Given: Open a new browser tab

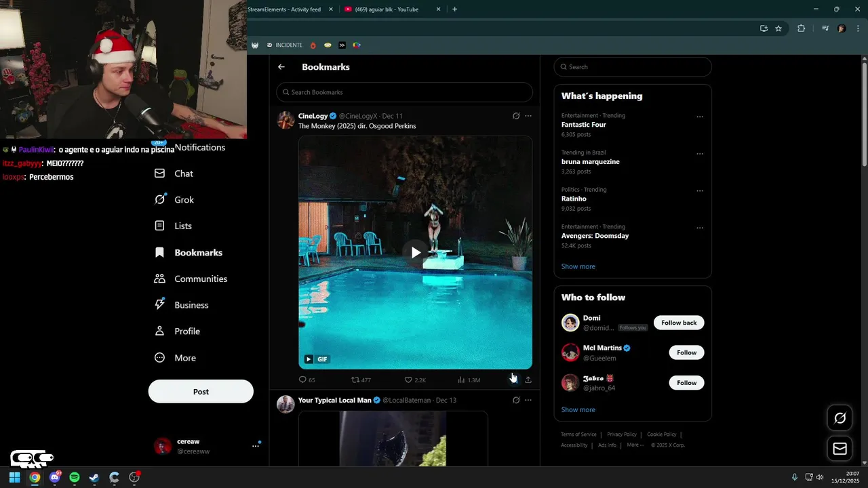Looking at the screenshot, I should click(x=454, y=9).
